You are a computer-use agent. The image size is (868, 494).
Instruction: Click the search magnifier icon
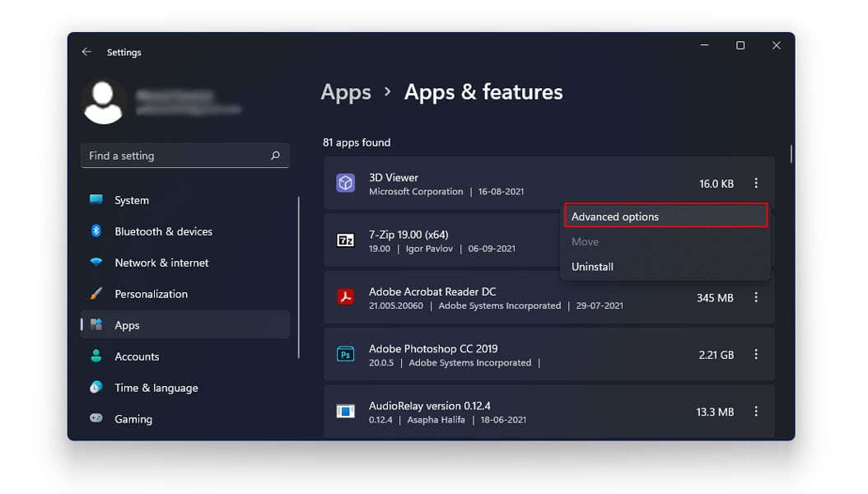[275, 156]
